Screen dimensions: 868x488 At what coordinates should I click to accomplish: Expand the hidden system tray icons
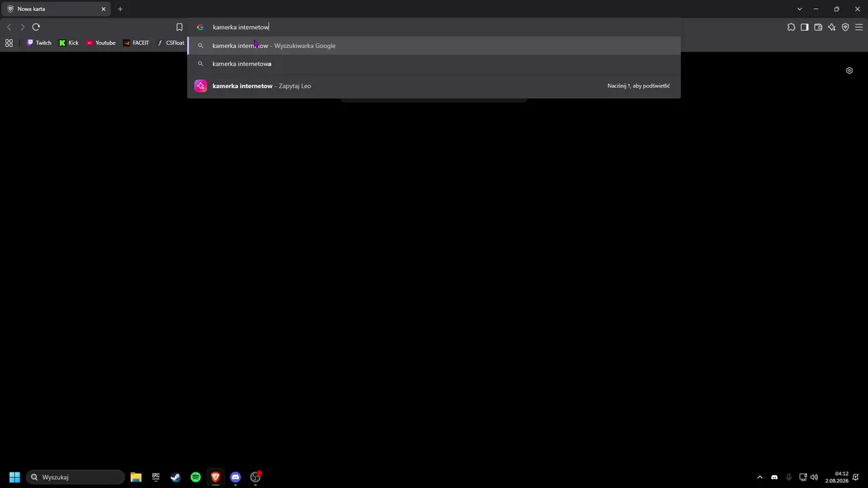pyautogui.click(x=759, y=477)
